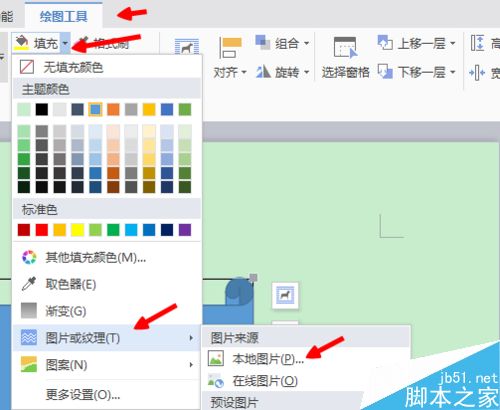Click the 对齐 align icon

click(230, 48)
